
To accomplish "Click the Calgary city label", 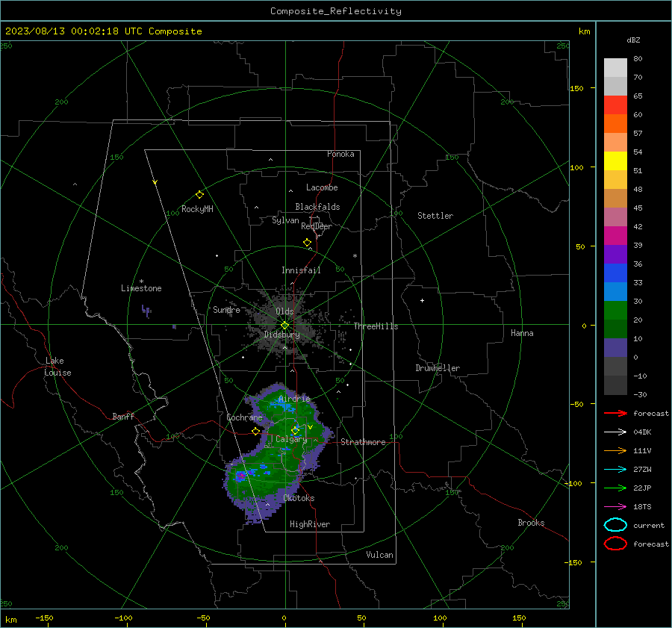I will point(291,439).
